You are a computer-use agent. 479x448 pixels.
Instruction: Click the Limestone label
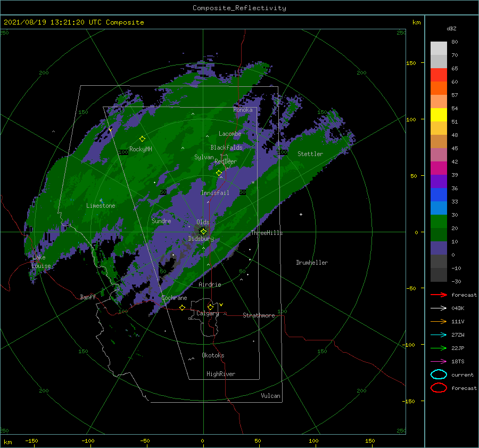click(101, 206)
